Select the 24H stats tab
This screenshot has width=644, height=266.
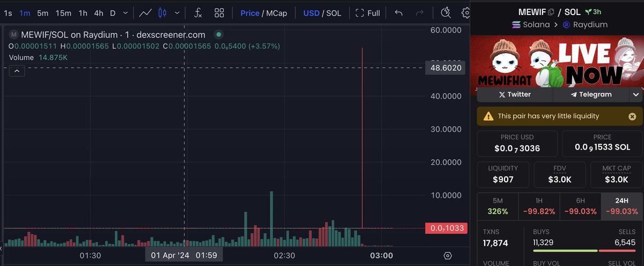tap(622, 206)
